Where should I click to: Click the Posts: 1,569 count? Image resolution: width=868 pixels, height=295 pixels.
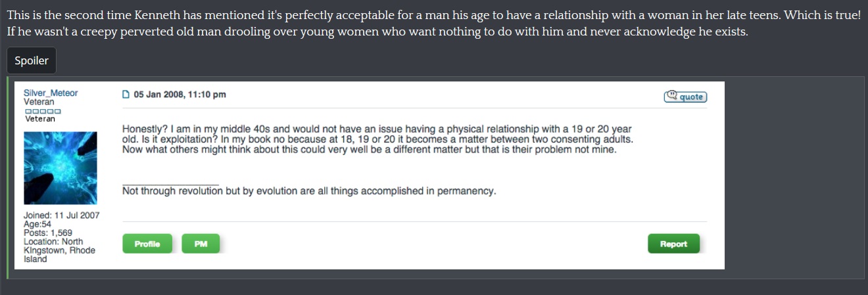coord(48,233)
